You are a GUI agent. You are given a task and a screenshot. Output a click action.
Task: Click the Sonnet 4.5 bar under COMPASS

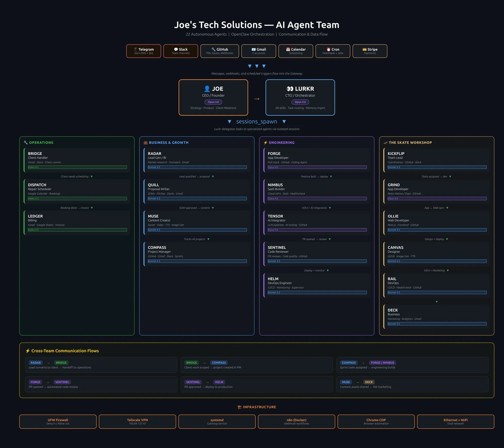coord(197,261)
